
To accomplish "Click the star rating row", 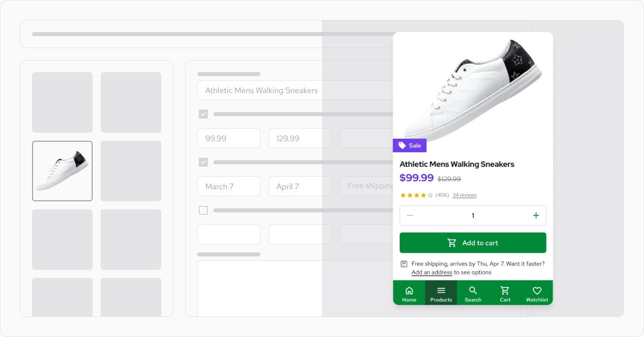I will pos(416,195).
